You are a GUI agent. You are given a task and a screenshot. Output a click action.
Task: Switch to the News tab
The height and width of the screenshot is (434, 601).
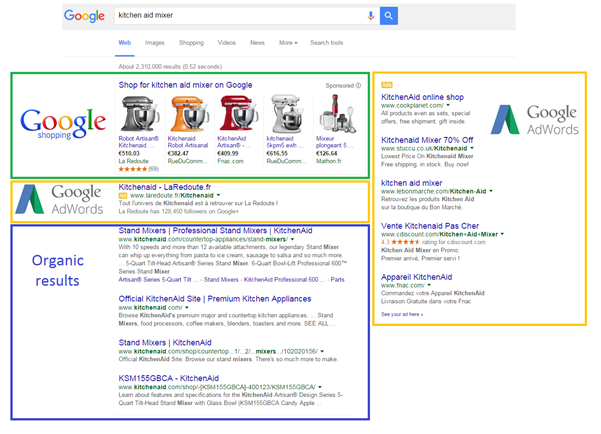(257, 43)
